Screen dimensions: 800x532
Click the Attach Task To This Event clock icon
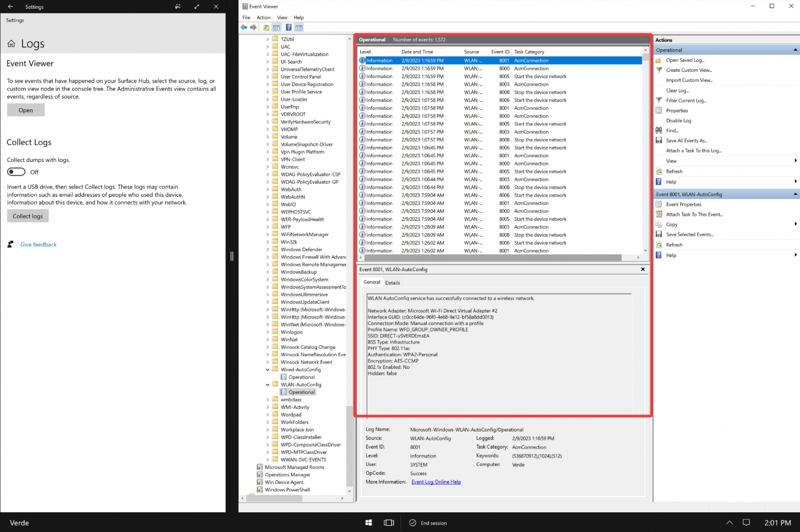[x=658, y=214]
